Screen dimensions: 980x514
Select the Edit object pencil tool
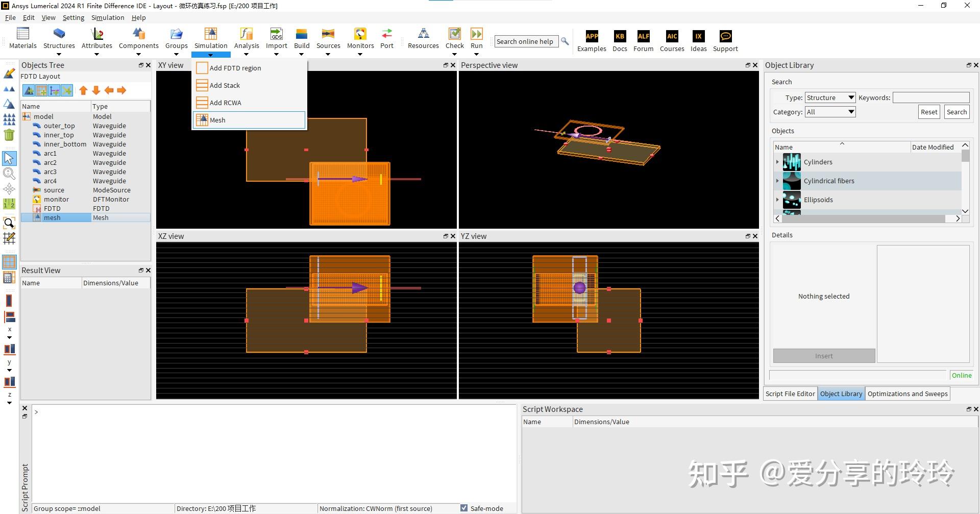[9, 74]
